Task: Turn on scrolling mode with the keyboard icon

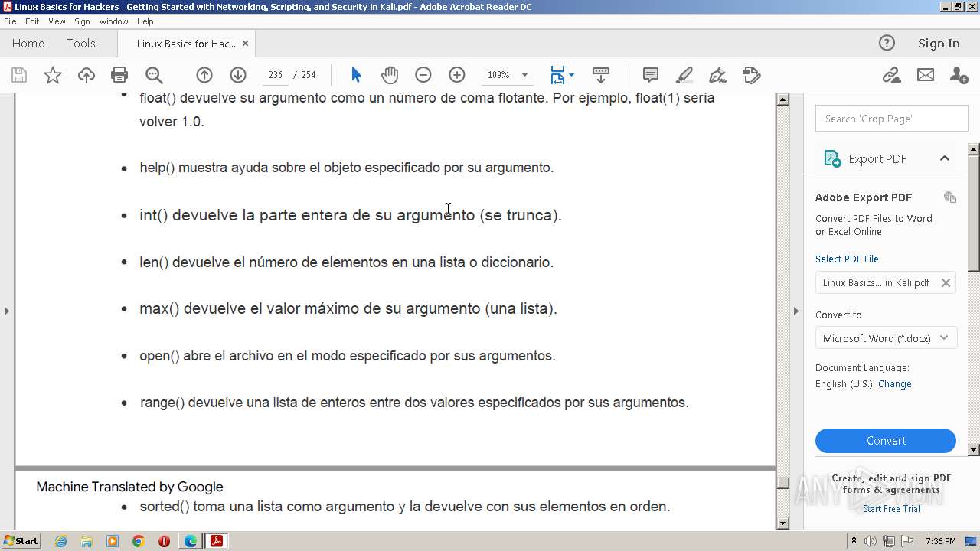Action: (x=601, y=75)
